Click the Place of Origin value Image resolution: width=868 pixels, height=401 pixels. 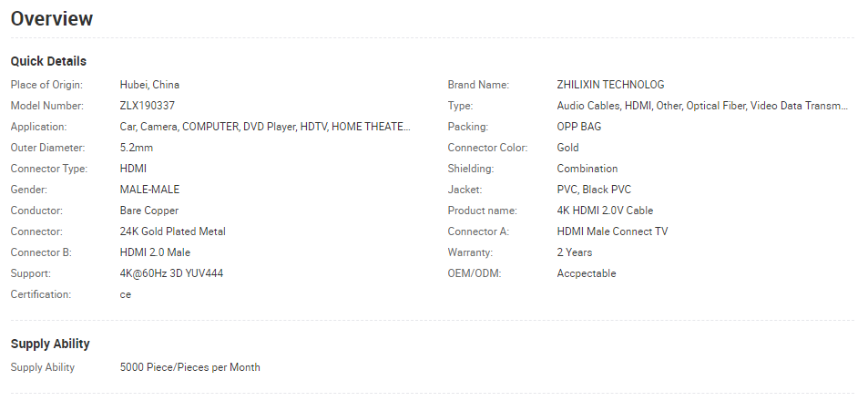click(149, 85)
